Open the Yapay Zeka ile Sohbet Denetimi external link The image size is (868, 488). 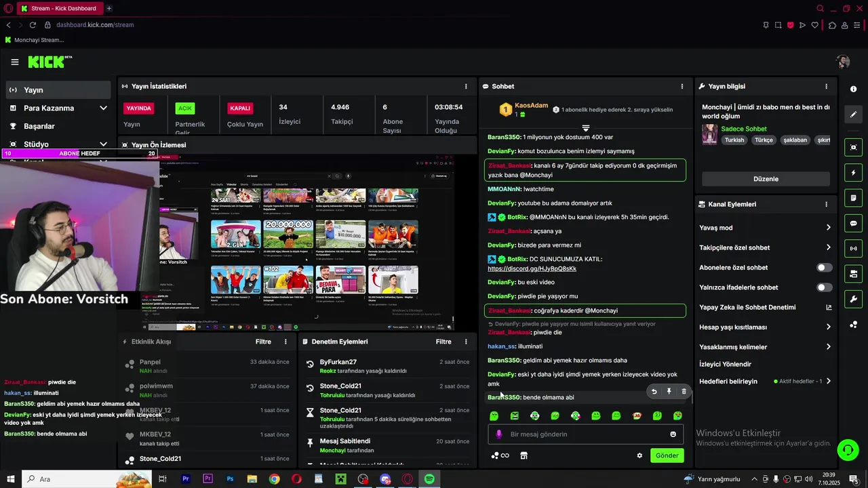(x=829, y=307)
